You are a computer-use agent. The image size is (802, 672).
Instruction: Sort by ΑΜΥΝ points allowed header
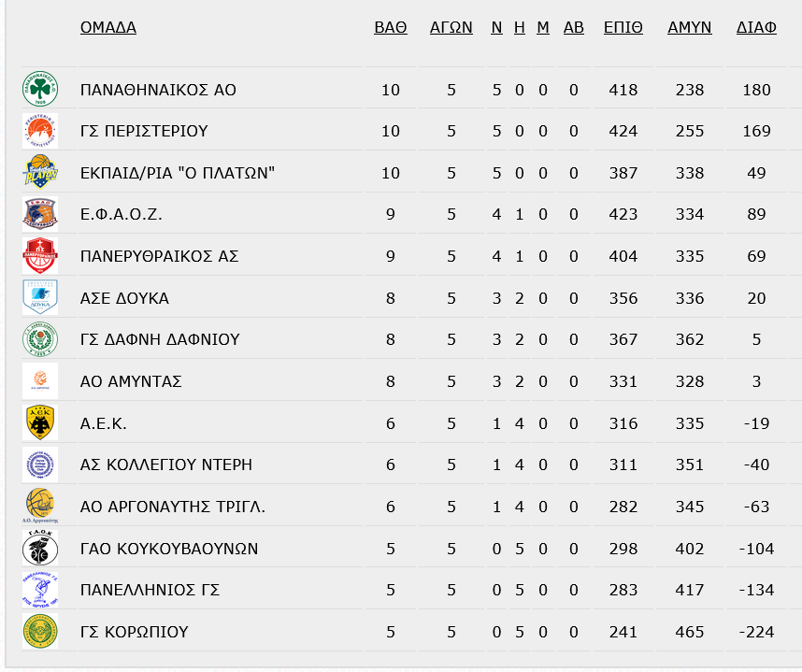[690, 27]
